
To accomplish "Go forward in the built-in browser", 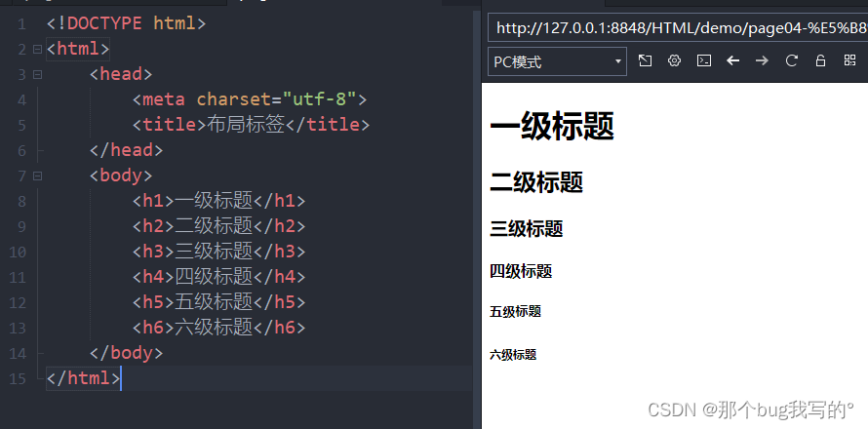I will click(x=763, y=60).
